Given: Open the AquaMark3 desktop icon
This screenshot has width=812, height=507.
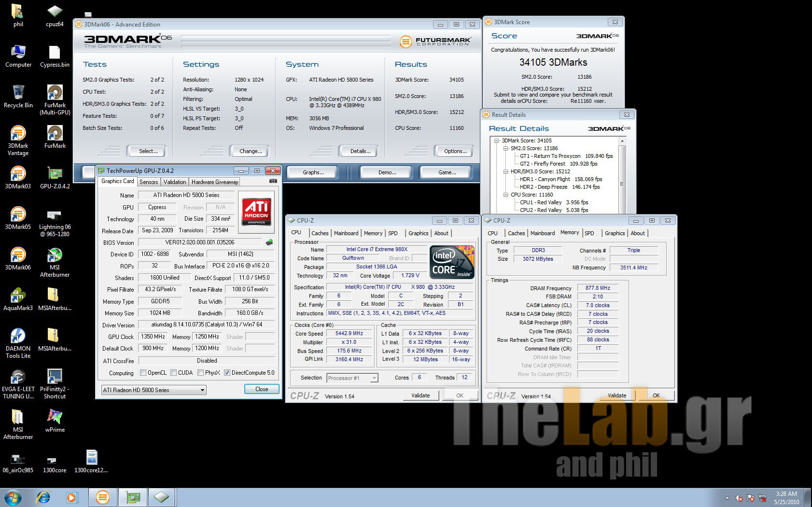Looking at the screenshot, I should [x=18, y=296].
